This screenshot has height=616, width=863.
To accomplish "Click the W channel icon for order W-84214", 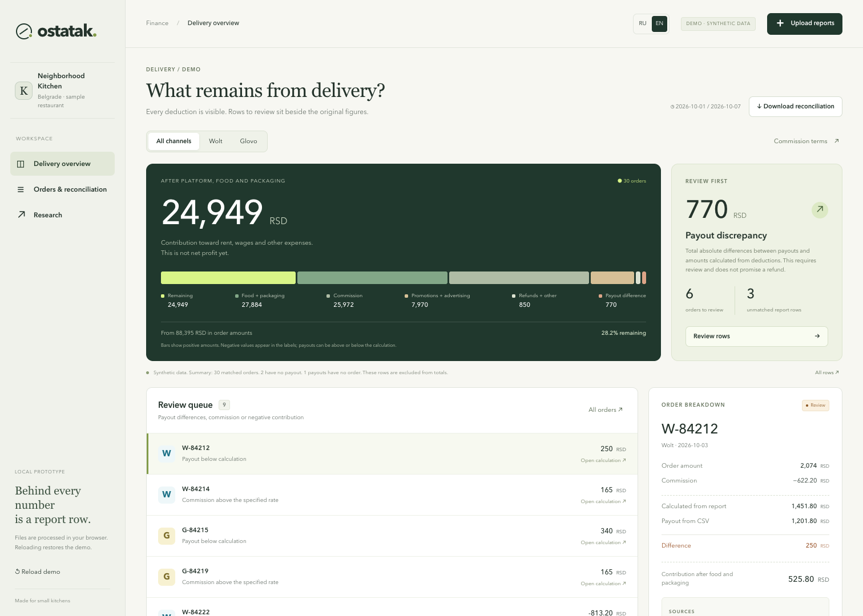I will [x=167, y=495].
